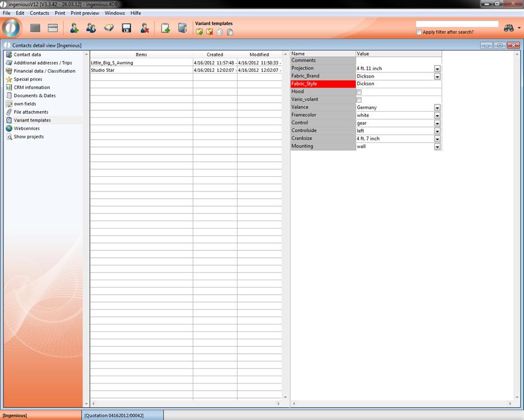The image size is (524, 420).
Task: Open Financial data / Classification section
Action: [x=44, y=71]
